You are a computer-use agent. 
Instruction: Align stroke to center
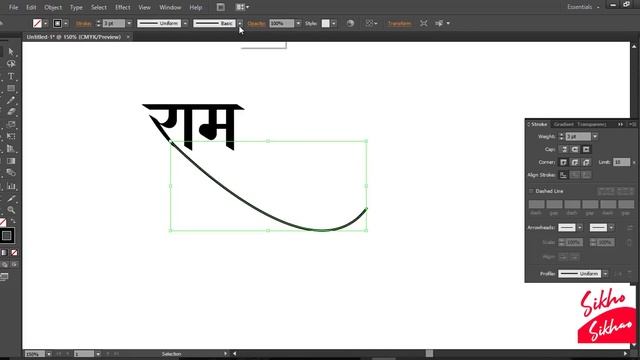coord(564,175)
